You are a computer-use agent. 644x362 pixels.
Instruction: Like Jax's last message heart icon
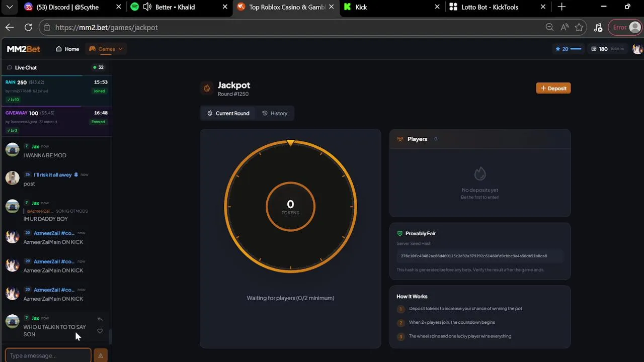coord(100,331)
